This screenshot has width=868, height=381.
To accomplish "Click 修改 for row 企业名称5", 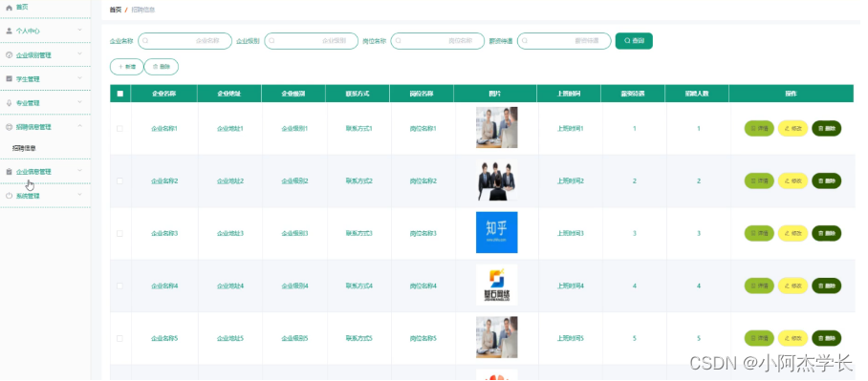I will click(x=792, y=338).
